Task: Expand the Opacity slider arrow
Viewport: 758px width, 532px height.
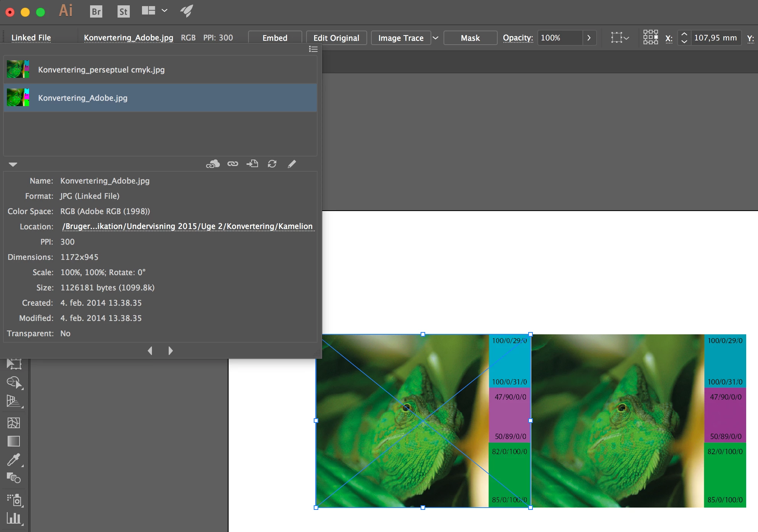Action: point(589,38)
